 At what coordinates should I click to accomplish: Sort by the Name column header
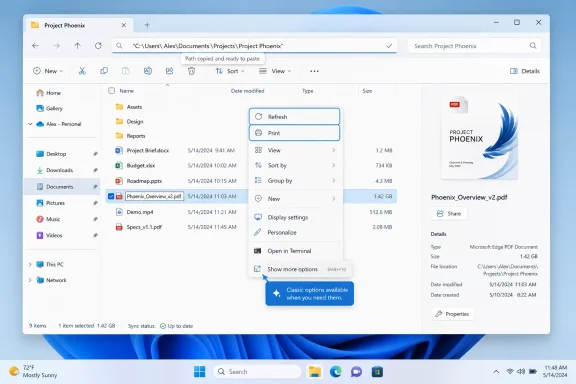coord(127,91)
